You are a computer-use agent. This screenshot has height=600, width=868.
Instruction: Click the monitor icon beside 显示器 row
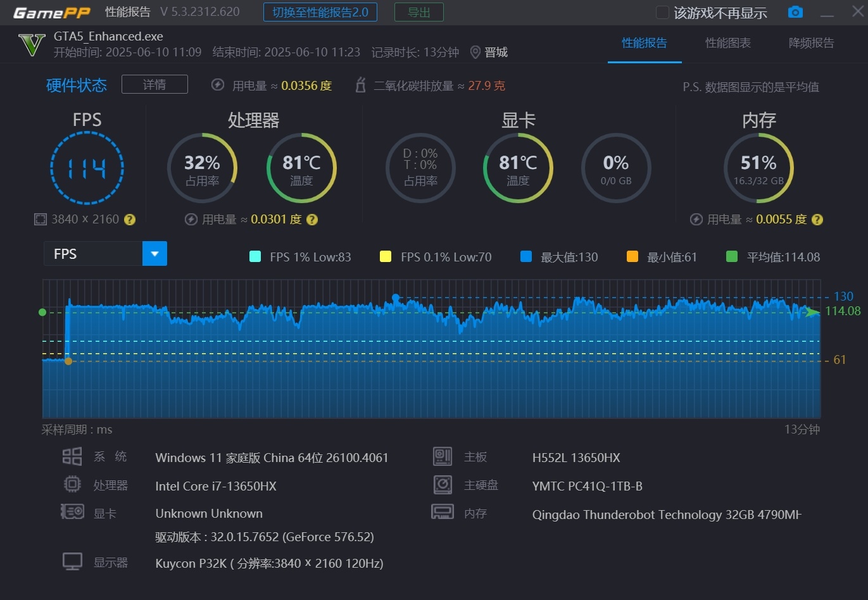(72, 562)
